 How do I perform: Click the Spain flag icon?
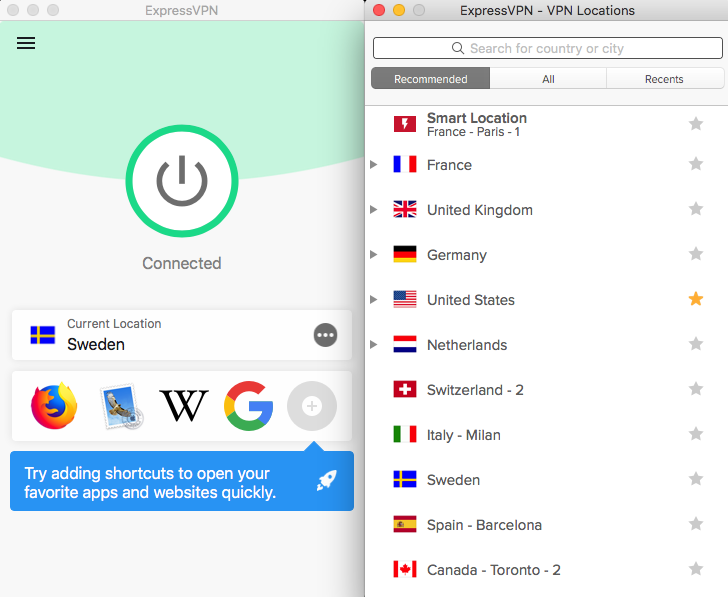[405, 525]
